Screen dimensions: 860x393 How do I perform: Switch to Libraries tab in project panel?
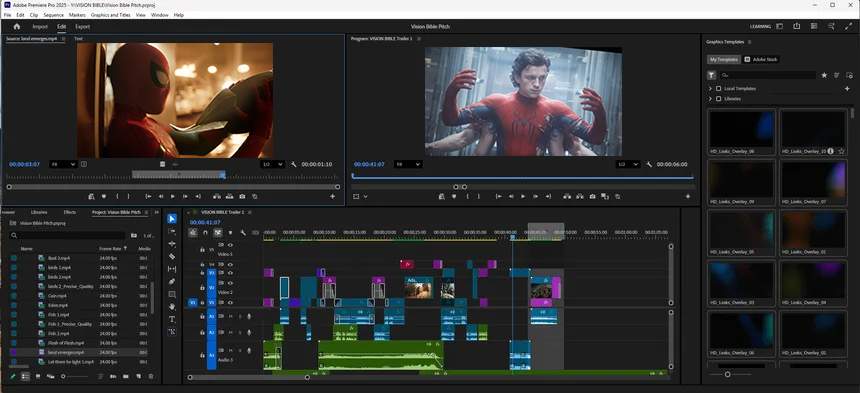coord(39,212)
